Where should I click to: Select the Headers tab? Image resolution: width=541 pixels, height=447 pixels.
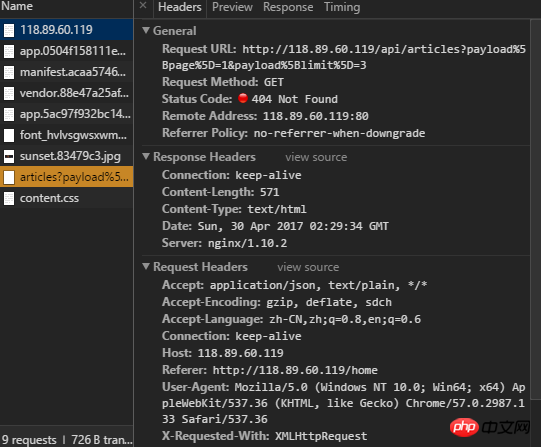point(180,7)
